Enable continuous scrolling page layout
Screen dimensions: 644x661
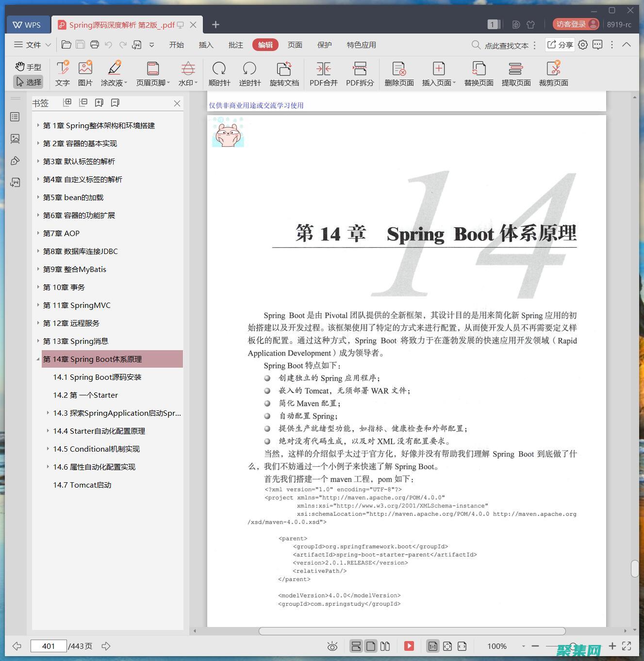pos(356,646)
